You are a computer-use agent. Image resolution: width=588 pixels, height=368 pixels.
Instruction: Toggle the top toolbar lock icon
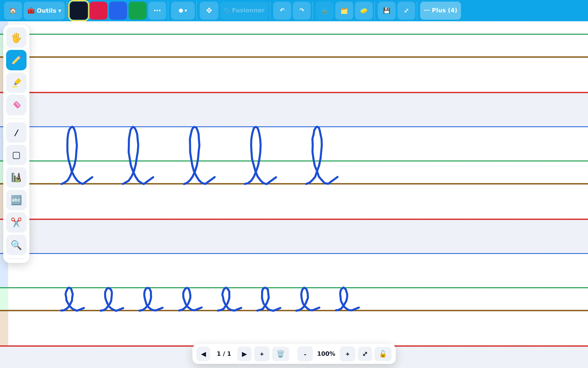click(x=325, y=10)
